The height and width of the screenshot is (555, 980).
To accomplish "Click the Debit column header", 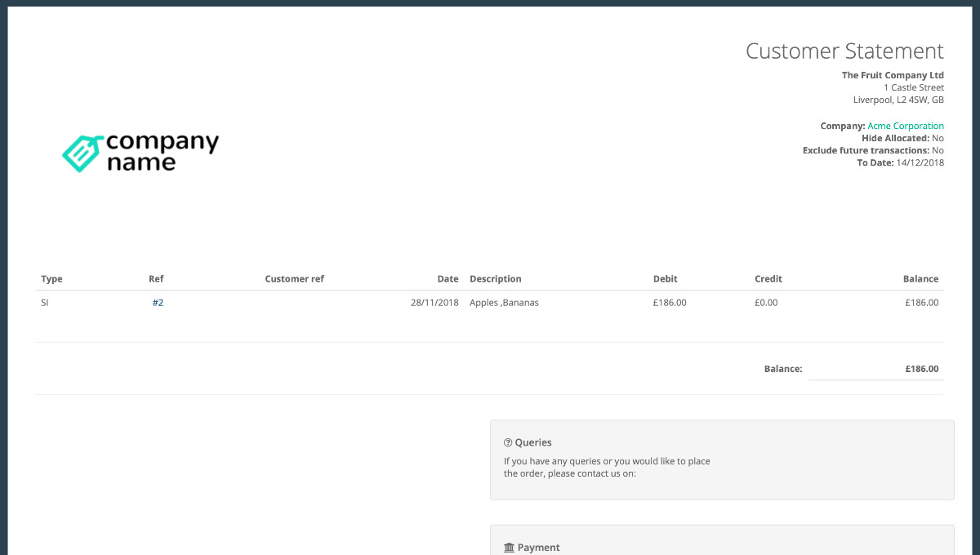I will [665, 278].
